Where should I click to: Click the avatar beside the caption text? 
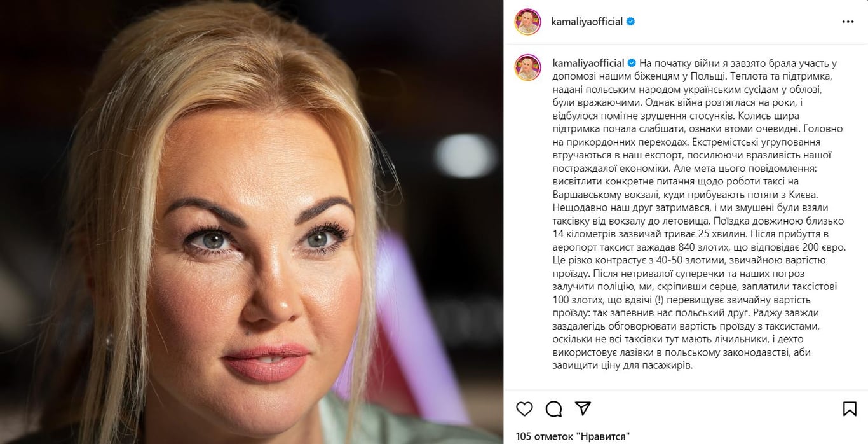[x=527, y=67]
